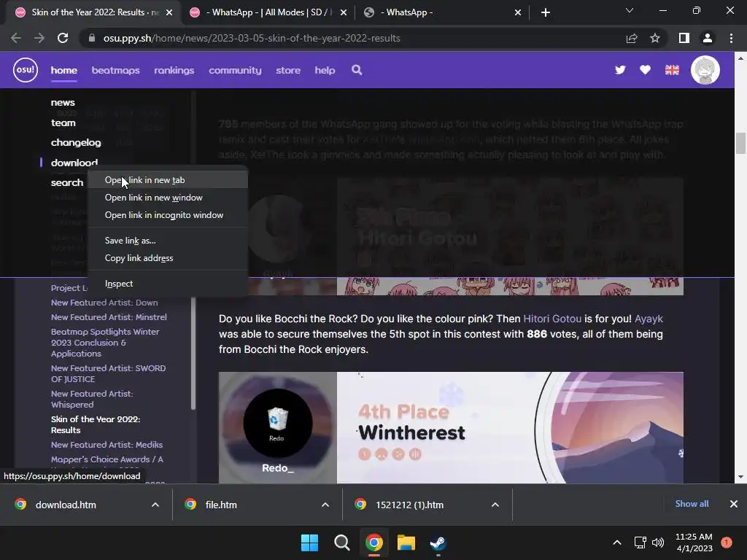Viewport: 747px width, 560px height.
Task: Open File Explorer from the taskbar
Action: point(406,542)
